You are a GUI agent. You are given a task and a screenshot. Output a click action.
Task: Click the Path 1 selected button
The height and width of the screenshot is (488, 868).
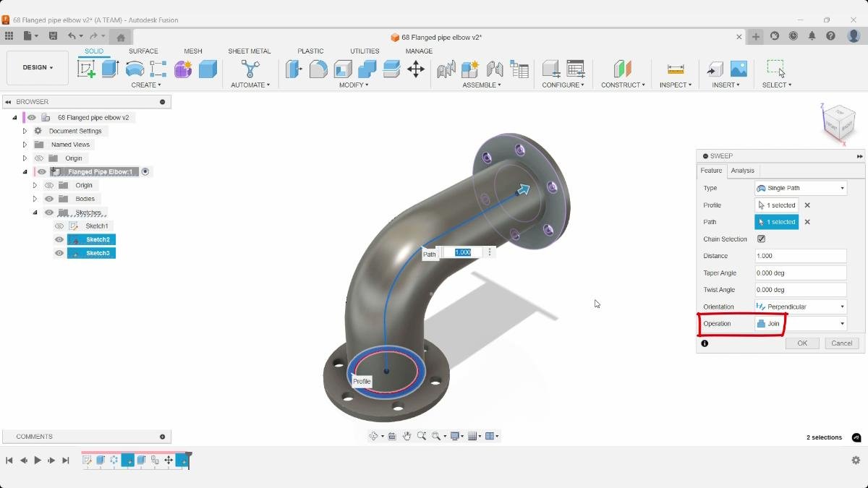[777, 222]
